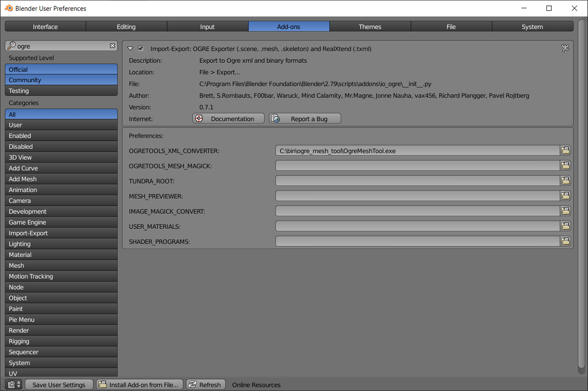588x391 pixels.
Task: Select the Development category
Action: (62, 212)
